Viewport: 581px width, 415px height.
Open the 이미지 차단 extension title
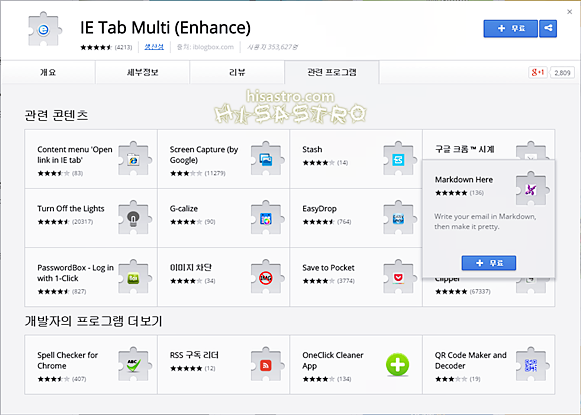click(190, 268)
